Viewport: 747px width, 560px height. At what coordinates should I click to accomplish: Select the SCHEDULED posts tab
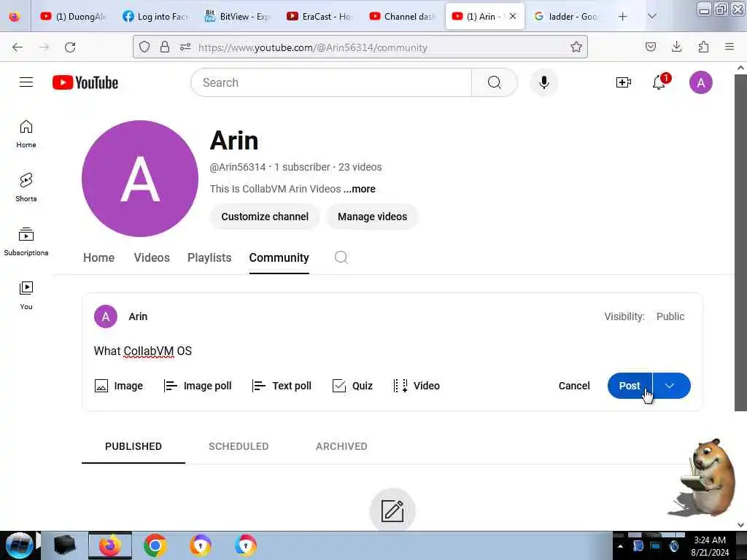(x=239, y=446)
